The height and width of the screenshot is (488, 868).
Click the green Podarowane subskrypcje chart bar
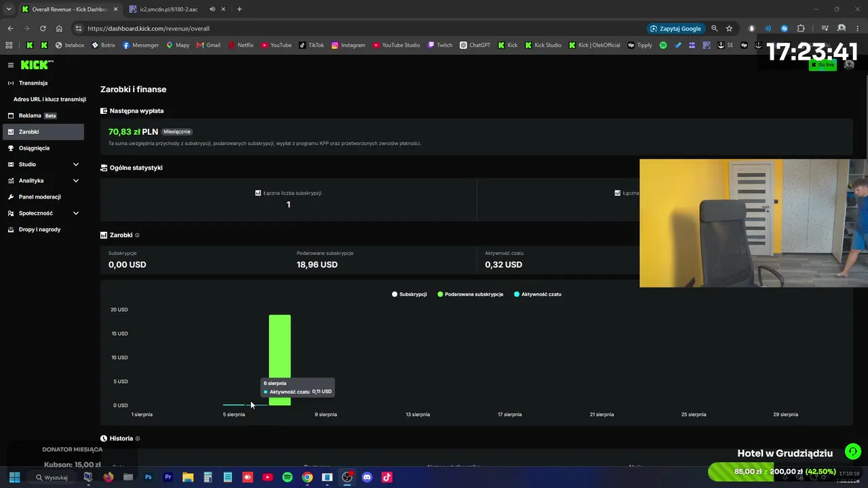(279, 360)
